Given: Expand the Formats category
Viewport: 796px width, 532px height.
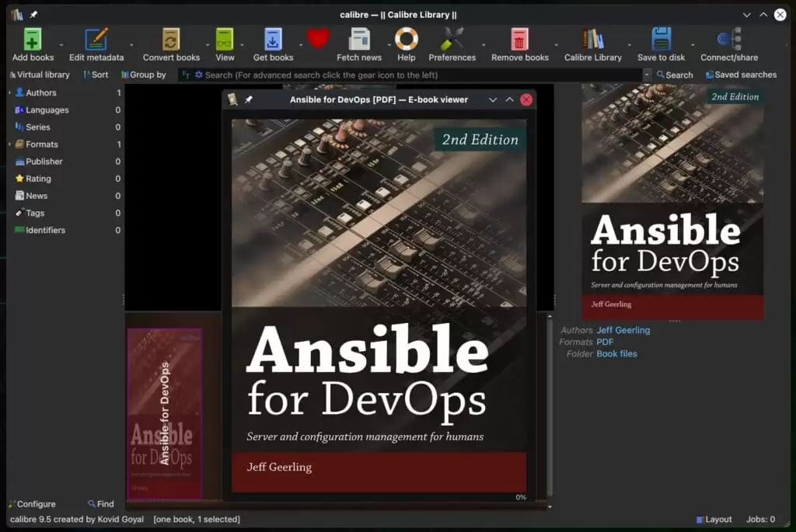Looking at the screenshot, I should click(x=10, y=144).
